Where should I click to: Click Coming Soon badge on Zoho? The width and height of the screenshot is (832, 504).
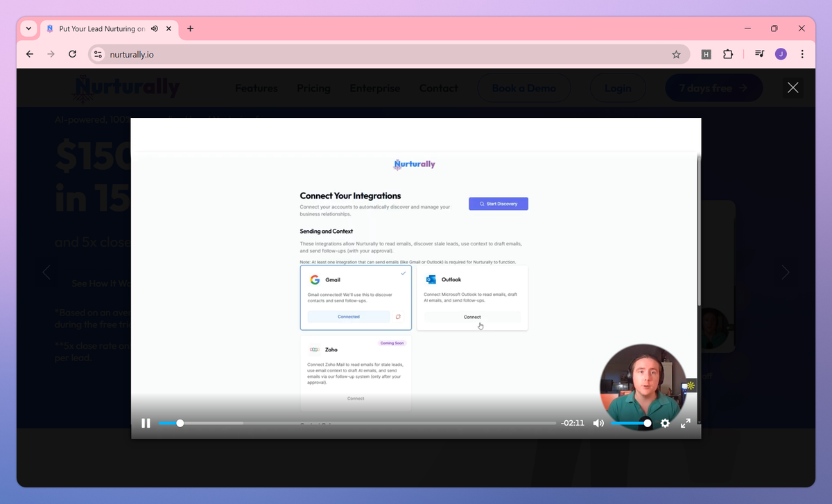point(392,343)
